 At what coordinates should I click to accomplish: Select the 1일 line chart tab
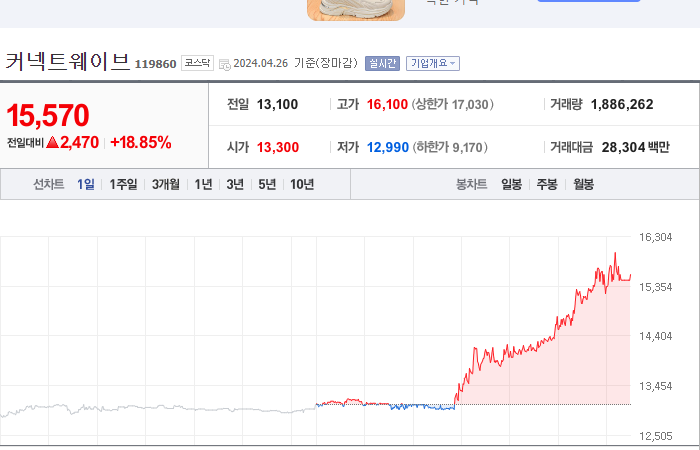coord(86,184)
